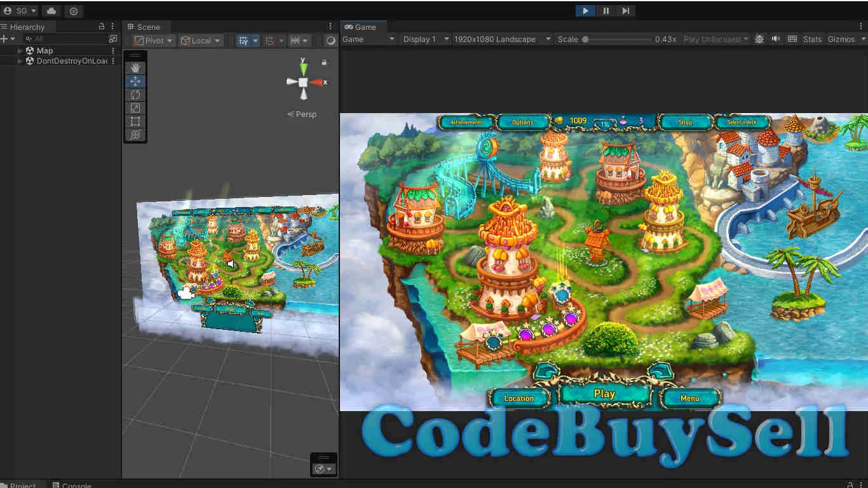Image resolution: width=868 pixels, height=488 pixels.
Task: Open the Game view options menu
Action: pyautogui.click(x=861, y=27)
